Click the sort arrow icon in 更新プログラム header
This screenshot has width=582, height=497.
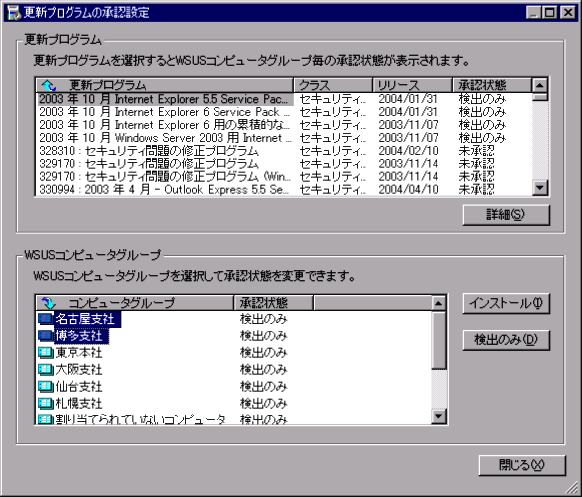[x=49, y=86]
